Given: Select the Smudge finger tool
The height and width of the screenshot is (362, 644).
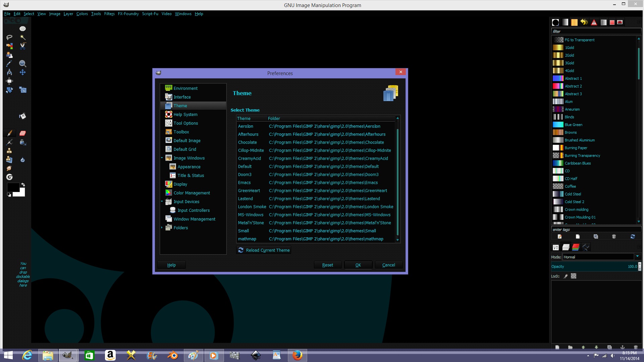Looking at the screenshot, I should click(x=9, y=168).
